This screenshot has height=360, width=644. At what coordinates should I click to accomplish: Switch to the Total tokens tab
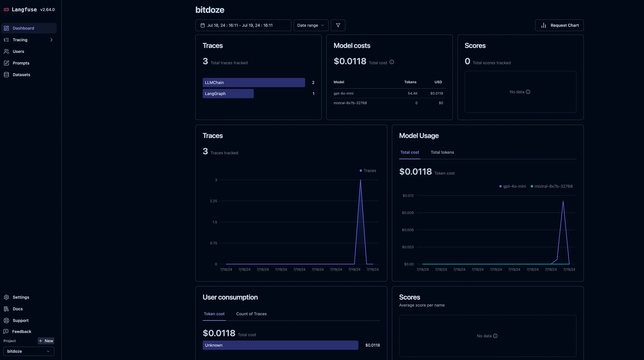pos(442,152)
